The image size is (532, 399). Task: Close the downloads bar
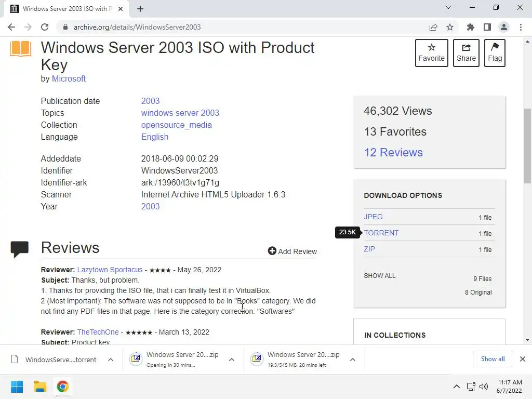coord(523,359)
